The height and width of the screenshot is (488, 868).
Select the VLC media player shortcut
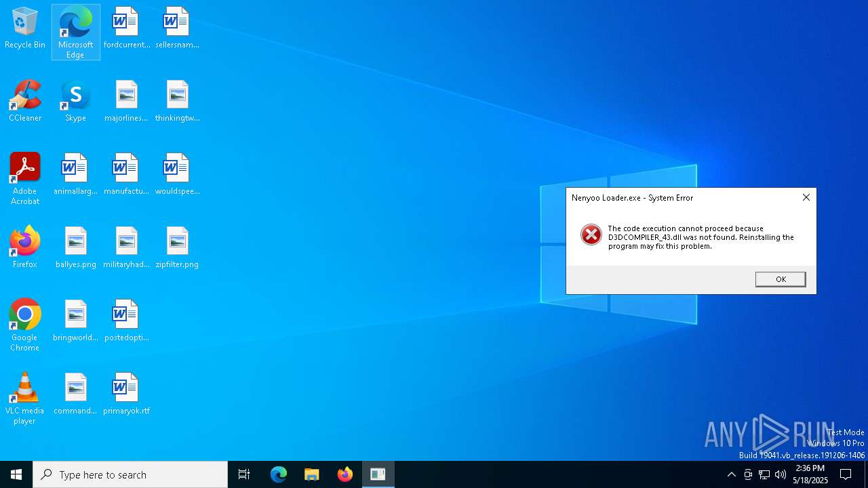point(25,399)
